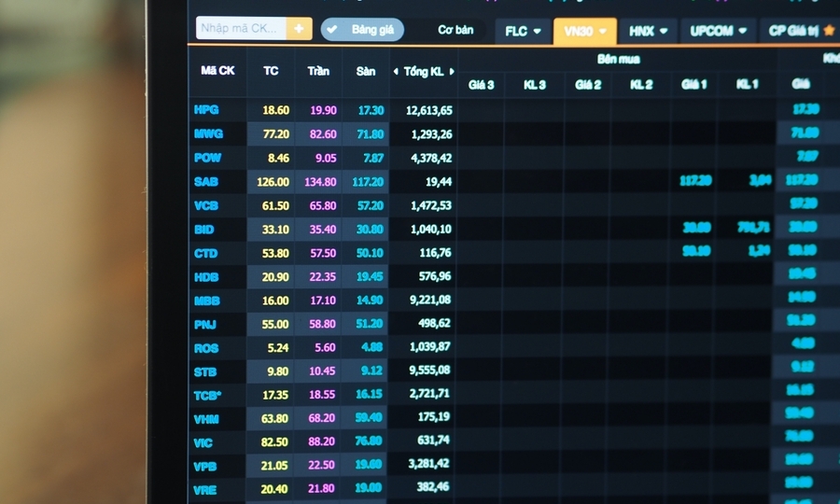Click the TC column header
Image resolution: width=840 pixels, height=504 pixels.
pyautogui.click(x=271, y=71)
